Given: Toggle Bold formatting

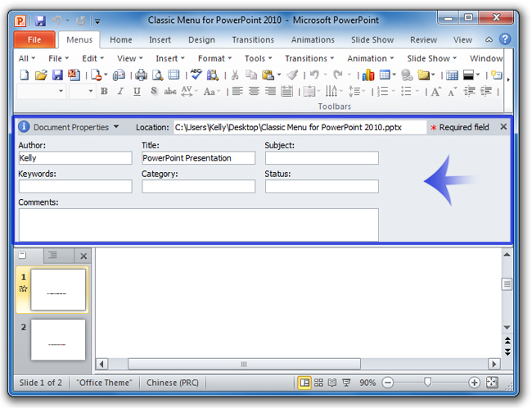Looking at the screenshot, I should 104,91.
